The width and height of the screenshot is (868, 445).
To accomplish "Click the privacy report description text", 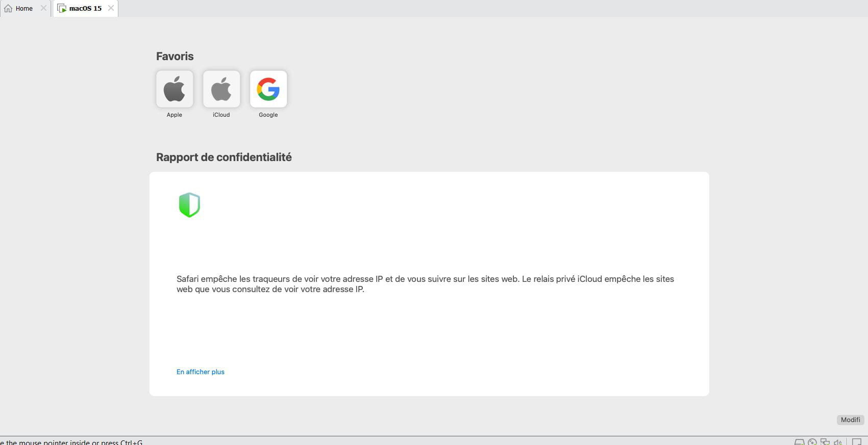I will [x=425, y=284].
